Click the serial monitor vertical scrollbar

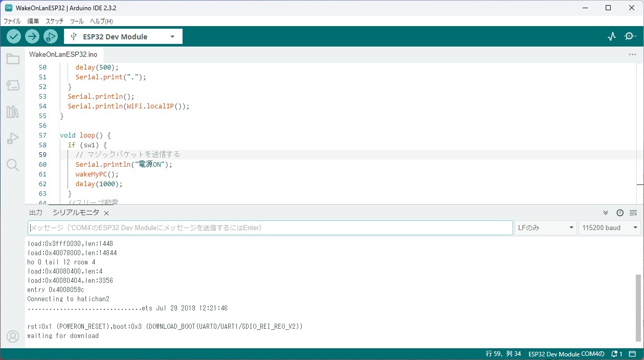coord(637,307)
